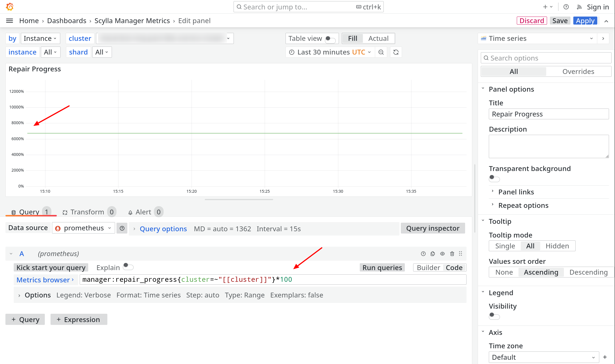
Task: Open the news feed RSS icon
Action: click(579, 7)
